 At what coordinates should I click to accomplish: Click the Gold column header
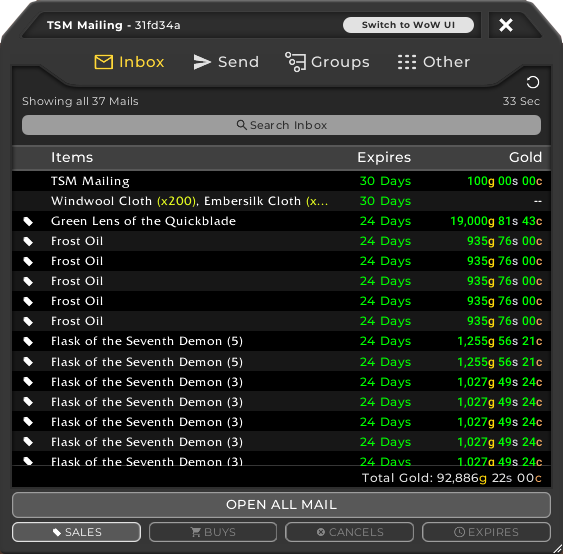coord(525,157)
